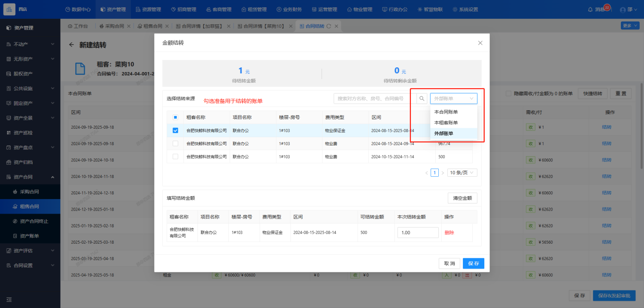Click the 资产账单 sidebar icon
644x308 pixels.
click(15, 236)
